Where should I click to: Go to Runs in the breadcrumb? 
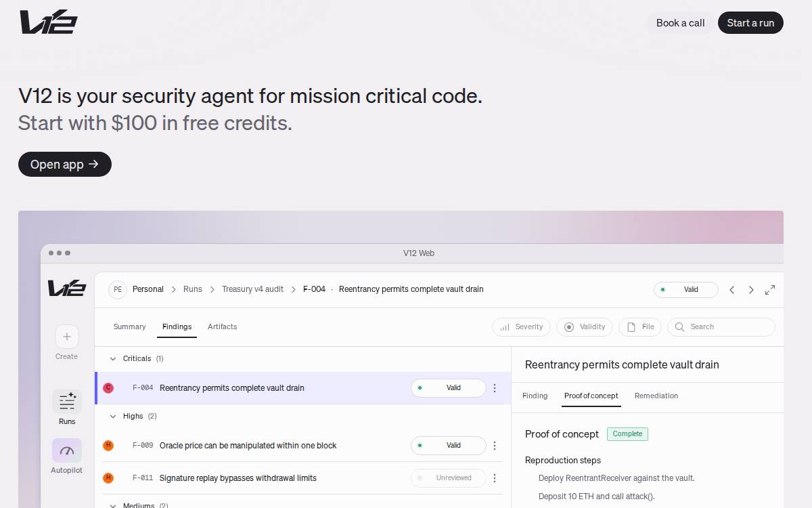pyautogui.click(x=193, y=289)
